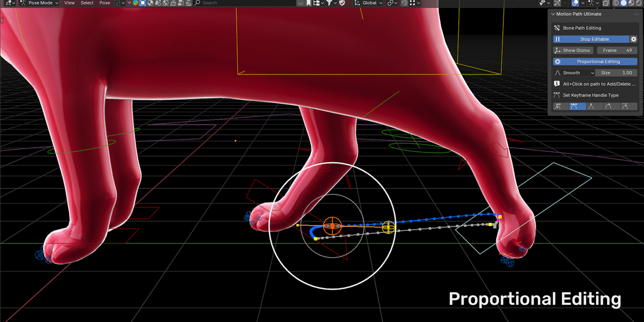Toggle viewport overlays in header
The image size is (644, 322).
point(575,3)
